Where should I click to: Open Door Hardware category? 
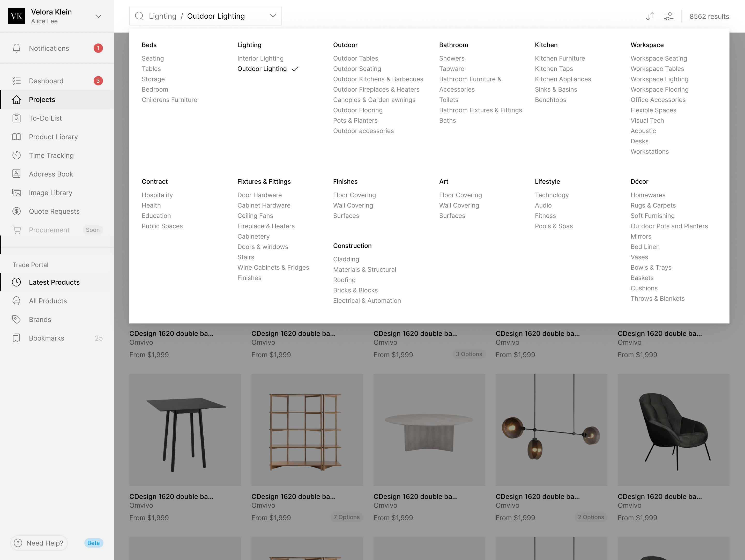259,195
